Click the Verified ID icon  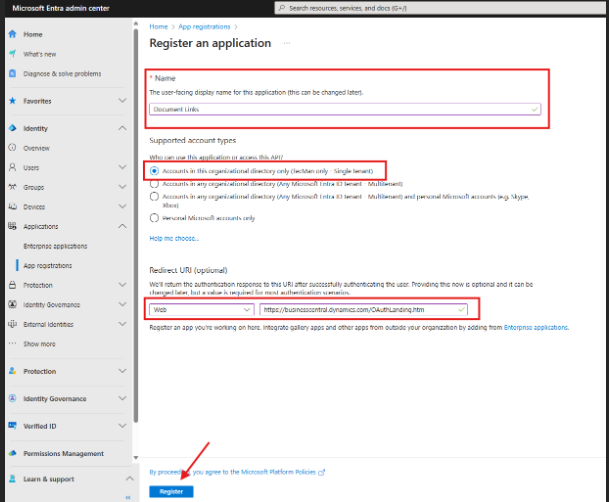pyautogui.click(x=11, y=426)
